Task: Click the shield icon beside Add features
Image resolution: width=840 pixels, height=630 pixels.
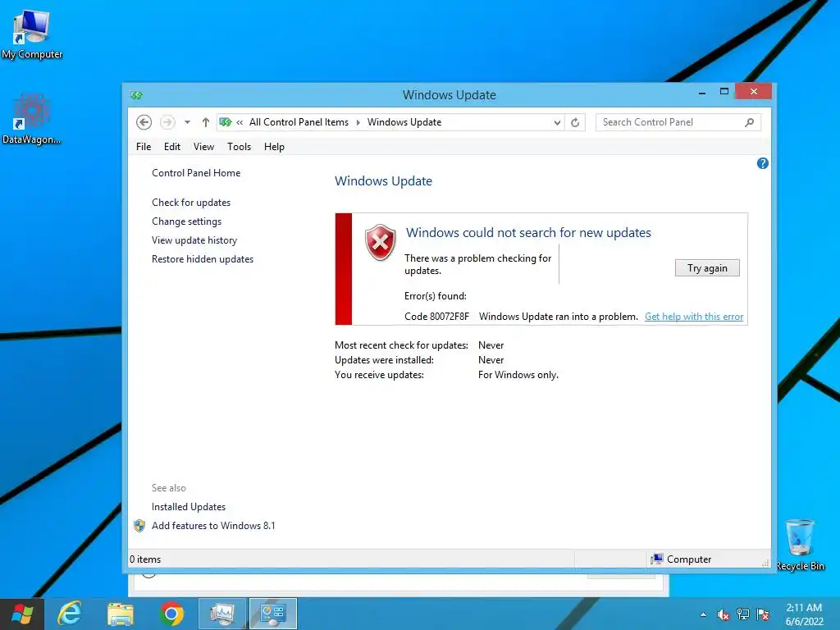Action: 139,526
